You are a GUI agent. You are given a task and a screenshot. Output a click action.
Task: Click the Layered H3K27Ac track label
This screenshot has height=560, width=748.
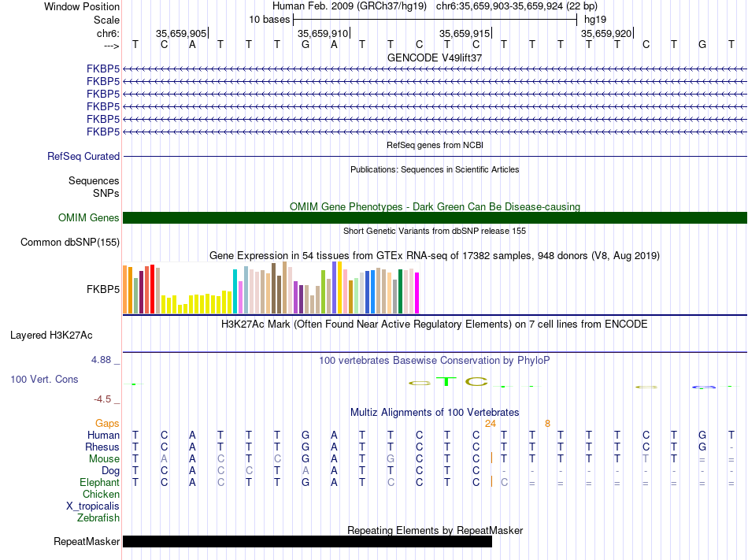(51, 336)
